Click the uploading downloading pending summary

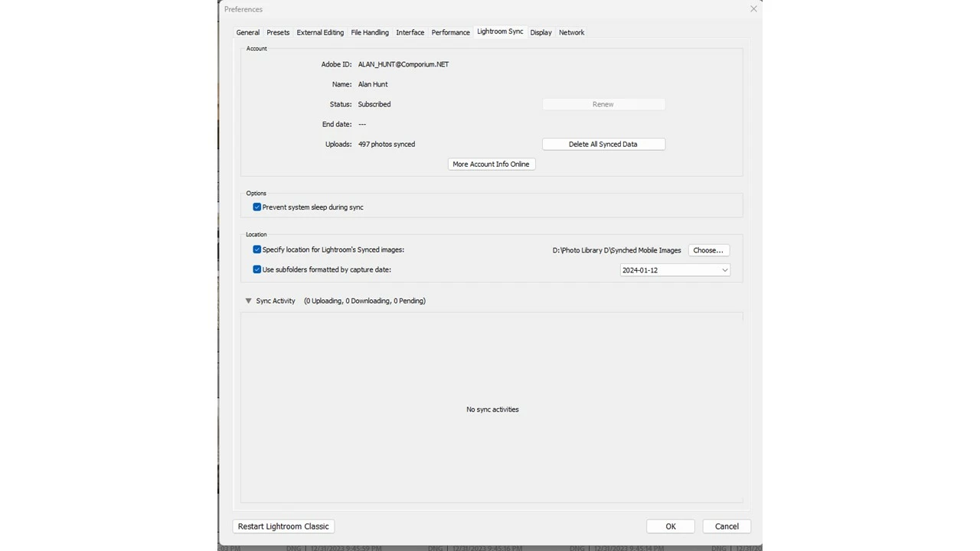coord(364,301)
